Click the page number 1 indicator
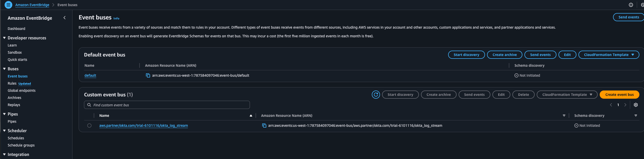 pyautogui.click(x=618, y=105)
